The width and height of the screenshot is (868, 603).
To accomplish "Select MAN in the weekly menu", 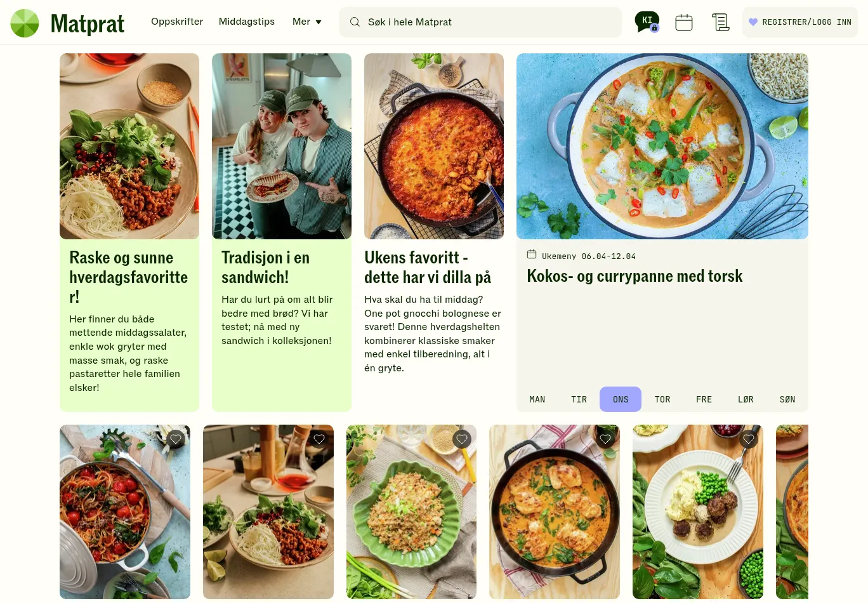I will click(537, 399).
